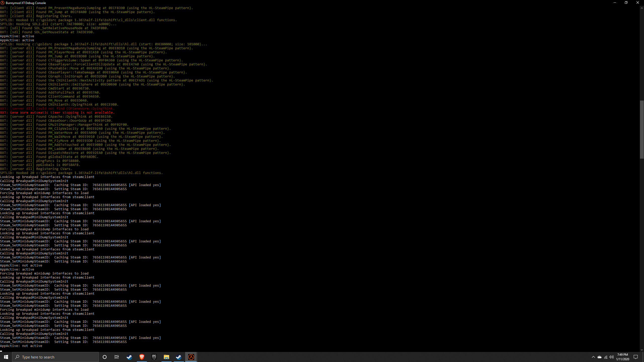Click the 'SPTLib: Hooked 20' hl.dll functions line

tap(82, 173)
